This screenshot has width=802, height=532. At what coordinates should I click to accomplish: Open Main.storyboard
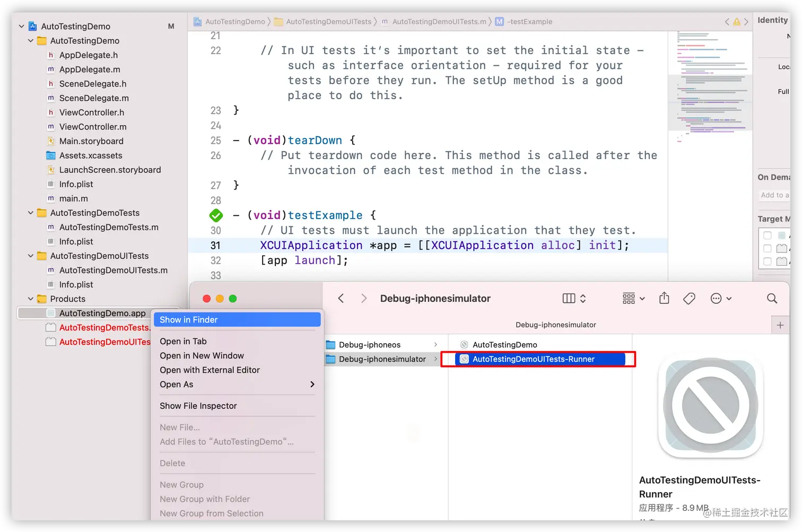[91, 141]
